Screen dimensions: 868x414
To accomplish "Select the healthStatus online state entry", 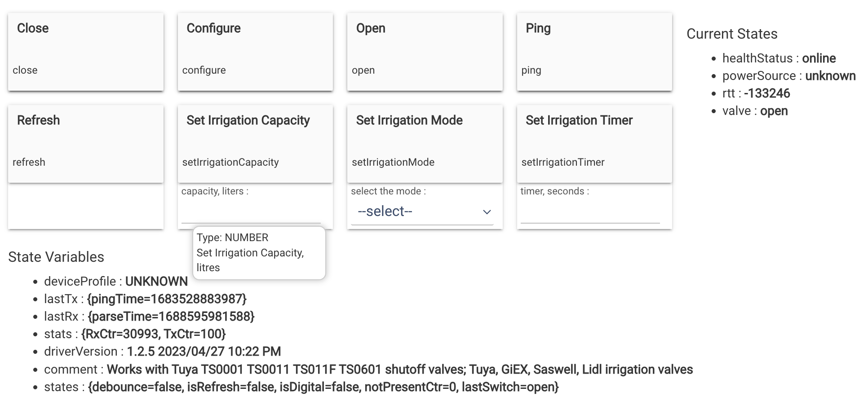I will (779, 58).
